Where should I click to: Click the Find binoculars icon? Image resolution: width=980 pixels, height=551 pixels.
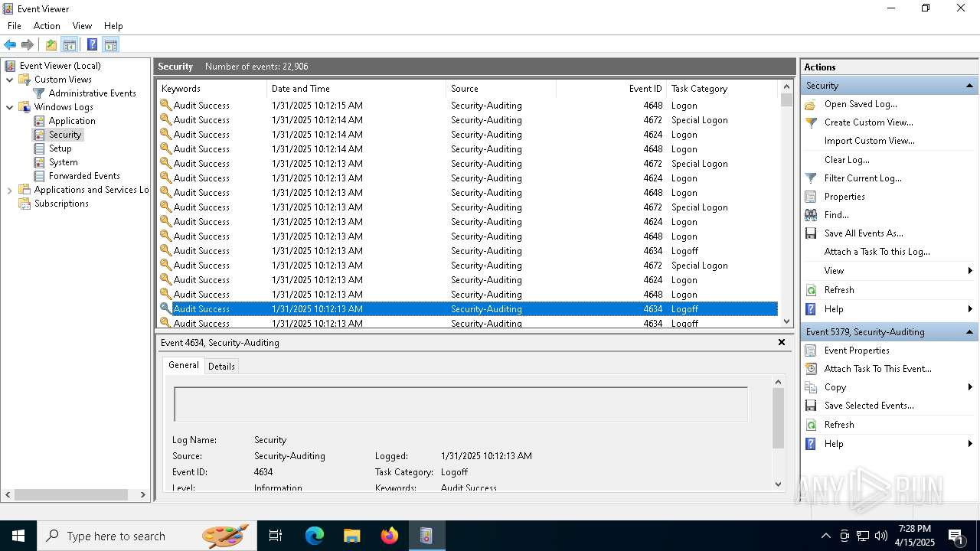pyautogui.click(x=811, y=215)
